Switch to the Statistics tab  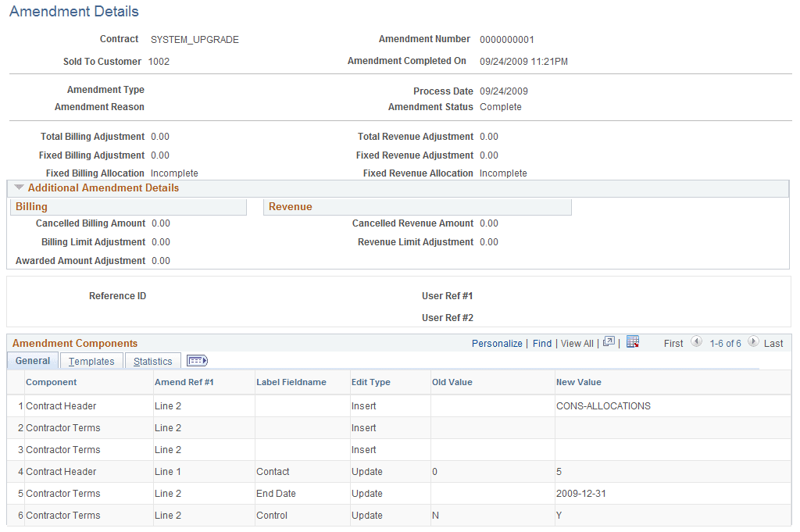pyautogui.click(x=152, y=361)
